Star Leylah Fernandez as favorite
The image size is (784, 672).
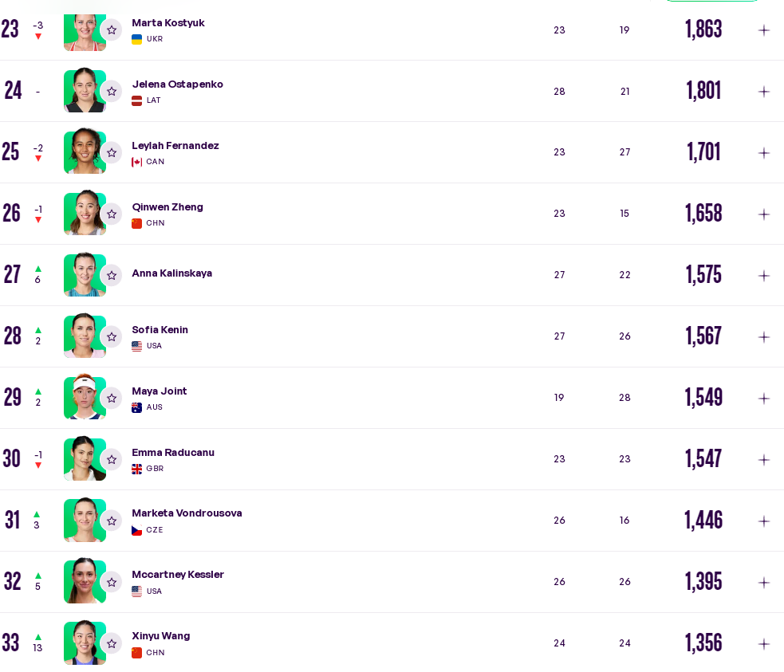pos(112,153)
